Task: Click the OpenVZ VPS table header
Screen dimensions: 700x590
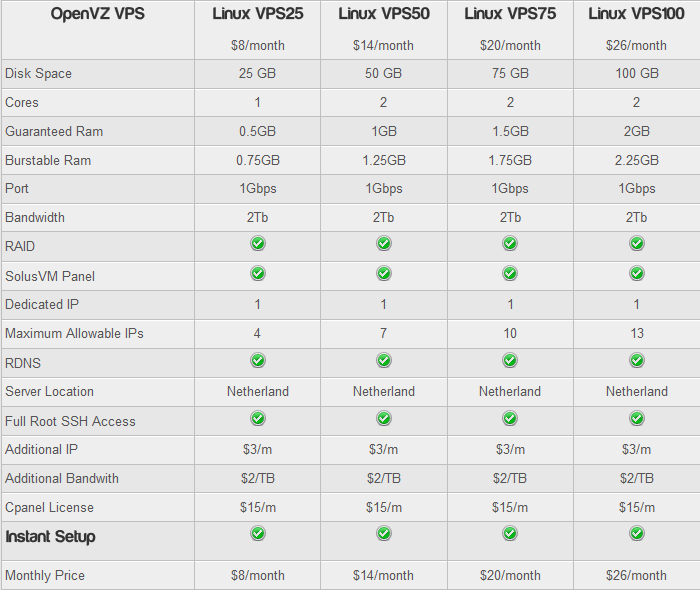Action: 98,14
